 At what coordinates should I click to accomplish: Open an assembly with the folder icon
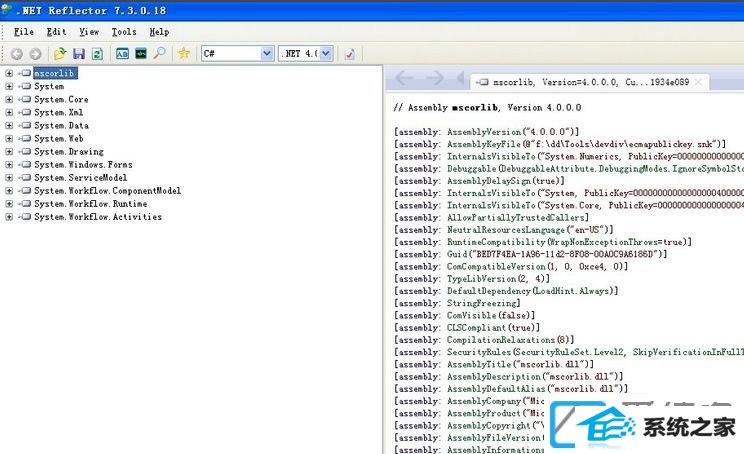(x=60, y=53)
